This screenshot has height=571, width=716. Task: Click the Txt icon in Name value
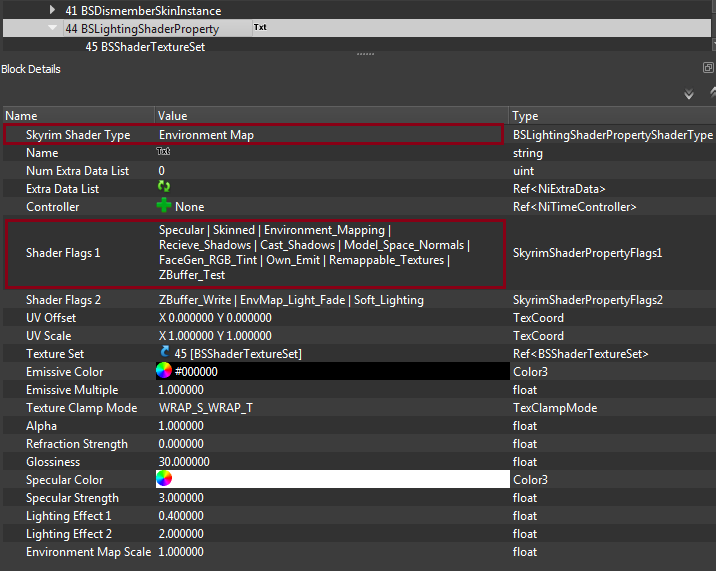point(163,151)
